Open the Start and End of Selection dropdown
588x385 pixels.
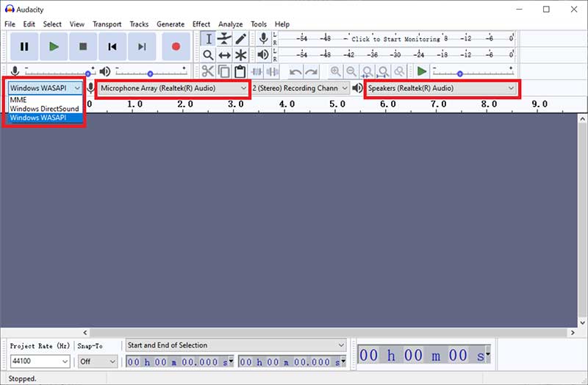[236, 345]
